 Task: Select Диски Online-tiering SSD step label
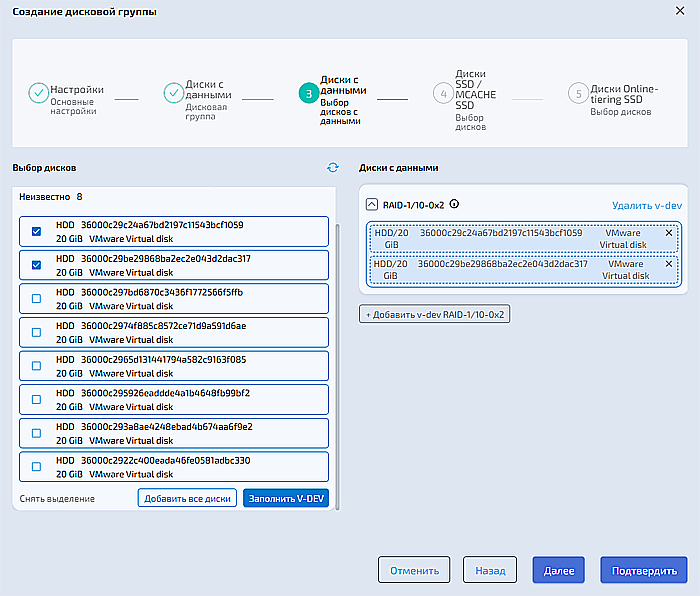coord(624,94)
